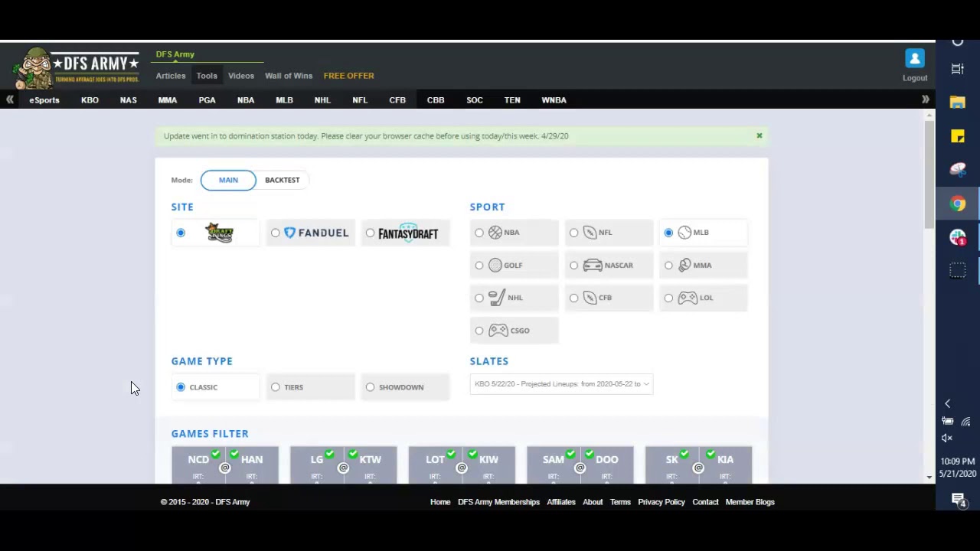Go to the PGA section
The image size is (980, 551).
(207, 100)
